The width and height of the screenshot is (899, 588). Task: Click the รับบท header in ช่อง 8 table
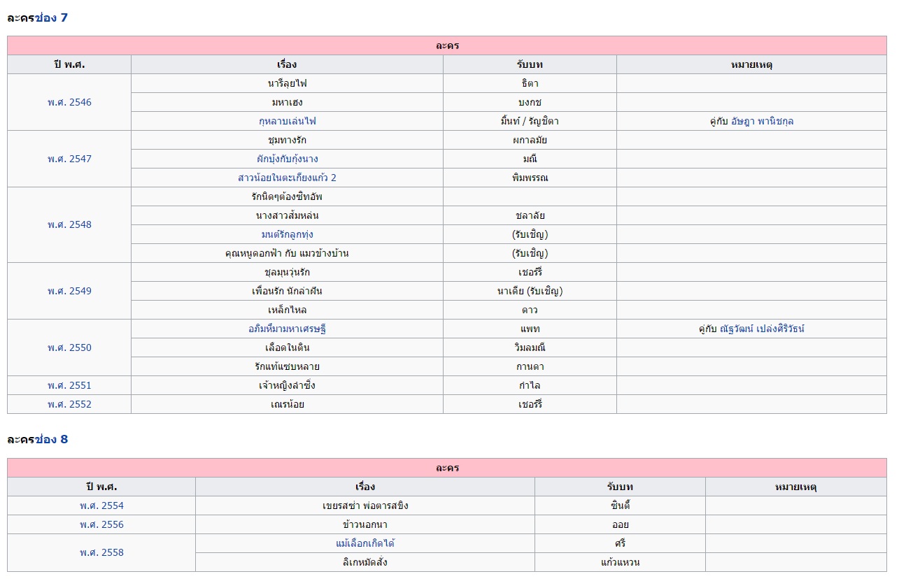pos(620,487)
